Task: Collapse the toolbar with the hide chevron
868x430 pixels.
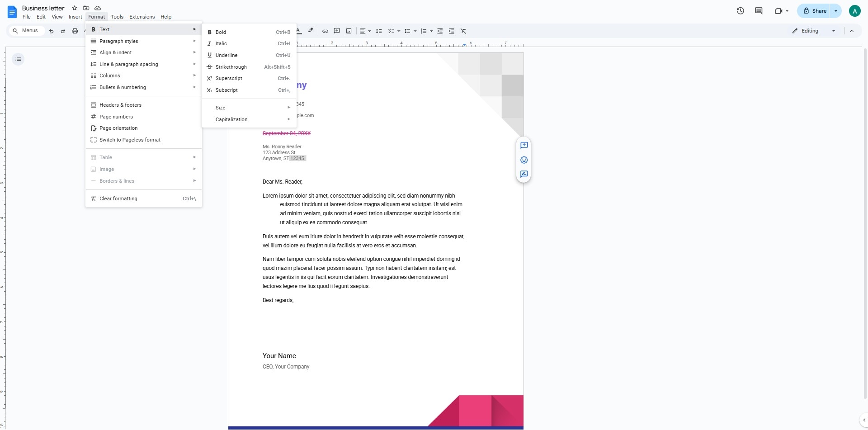Action: tap(852, 31)
